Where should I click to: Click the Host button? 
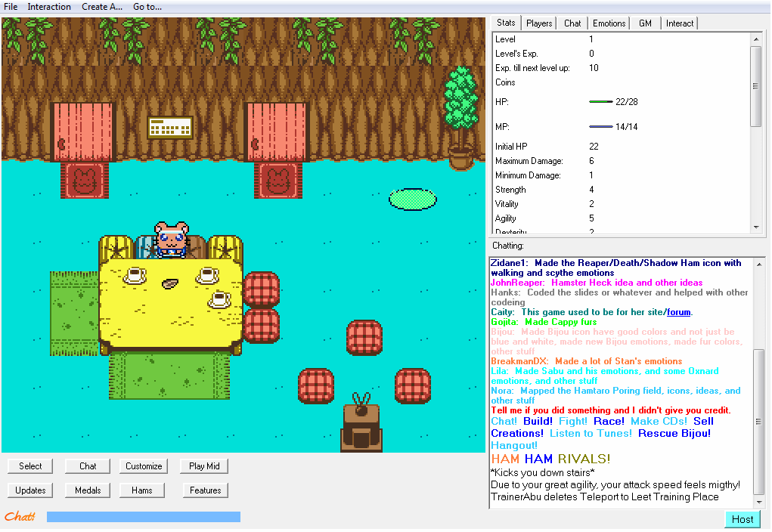[742, 519]
